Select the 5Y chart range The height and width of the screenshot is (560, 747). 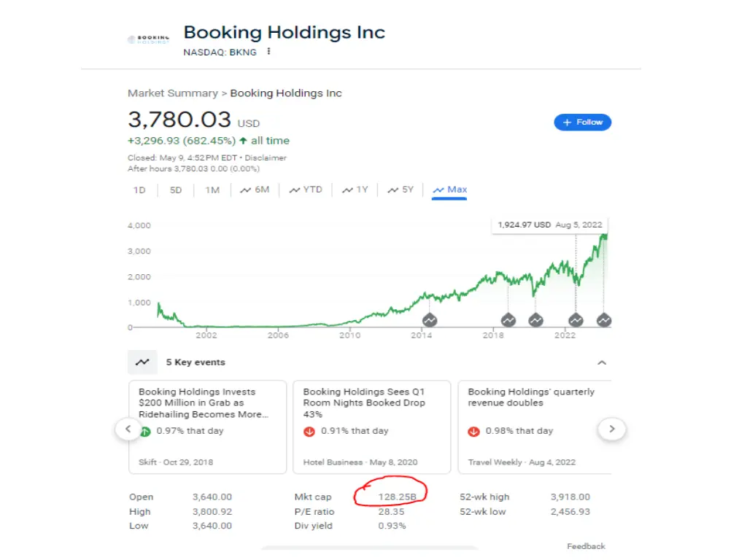(400, 190)
